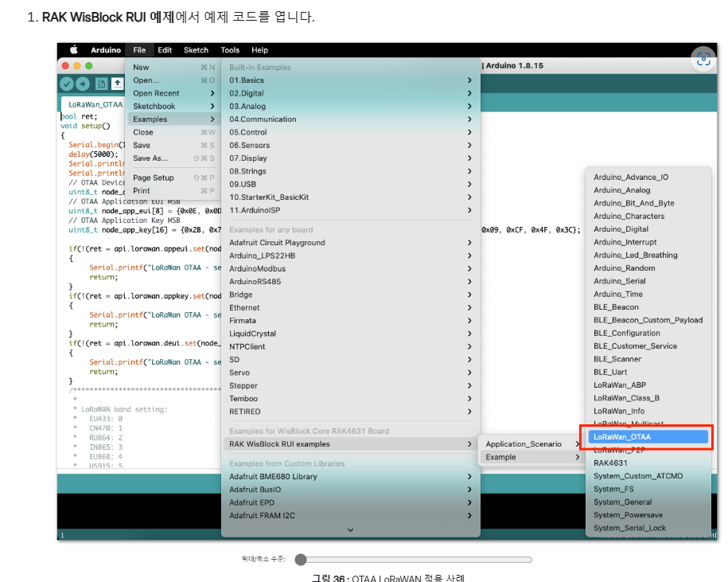Choose New from File menu
Screen dimensions: 728x582
tap(173, 68)
